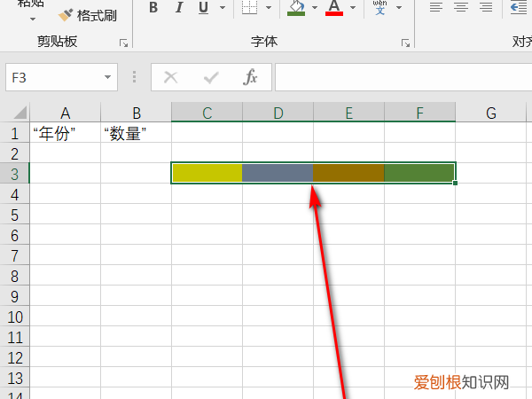The image size is (532, 399).
Task: Select column E header
Action: point(348,113)
